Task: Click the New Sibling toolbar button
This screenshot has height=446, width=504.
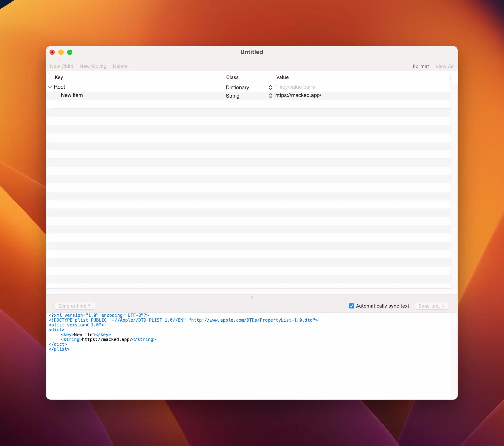Action: coord(93,66)
